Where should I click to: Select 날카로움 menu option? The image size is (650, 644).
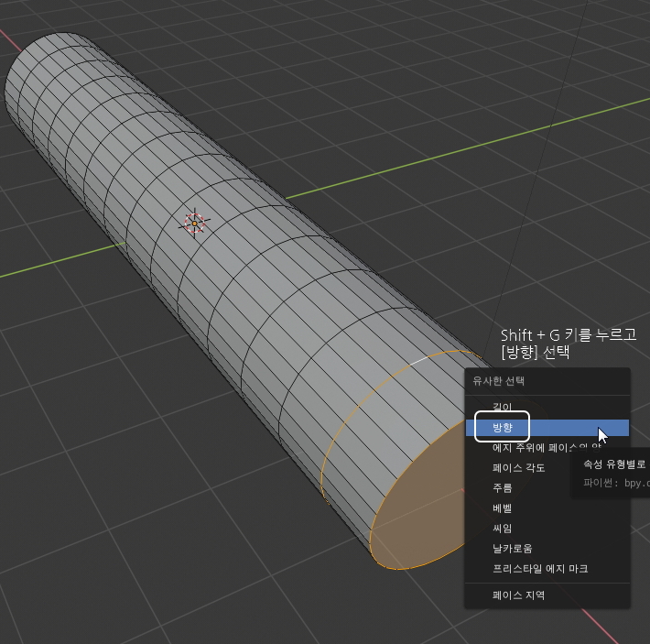[x=547, y=548]
